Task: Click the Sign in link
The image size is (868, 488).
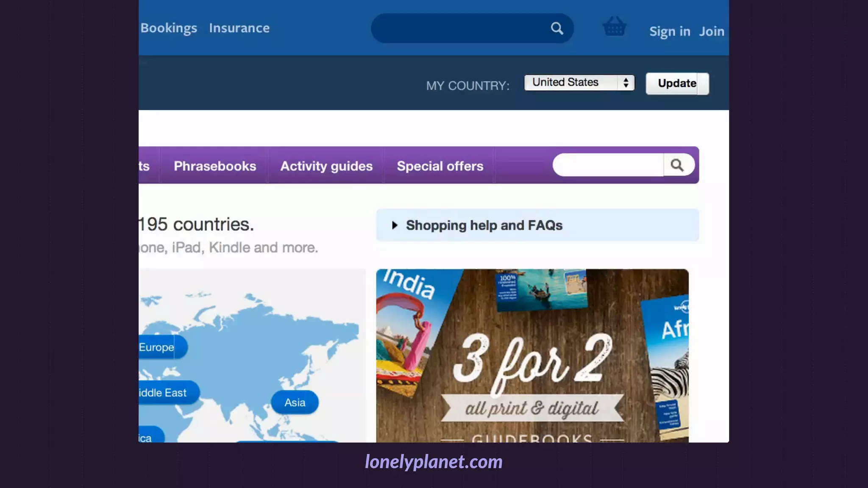Action: coord(670,31)
